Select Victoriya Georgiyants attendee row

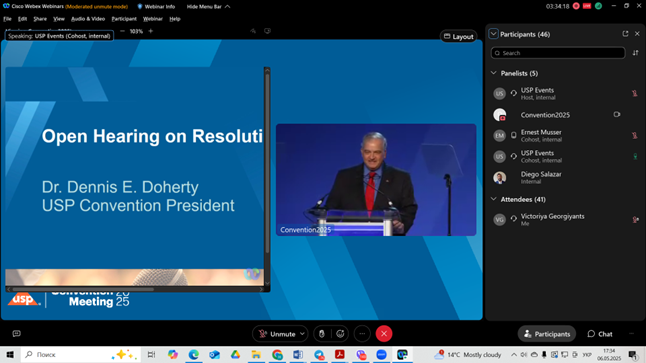564,220
